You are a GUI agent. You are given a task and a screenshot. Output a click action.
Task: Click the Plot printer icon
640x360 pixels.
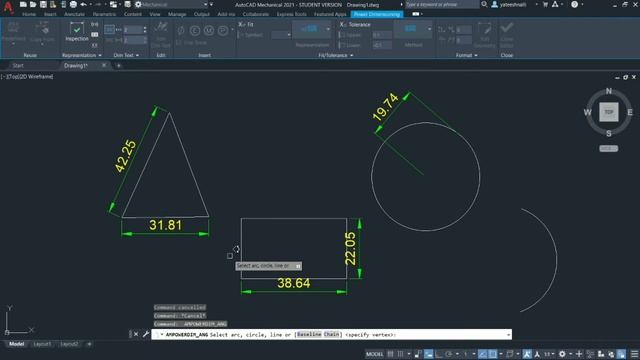[x=73, y=4]
